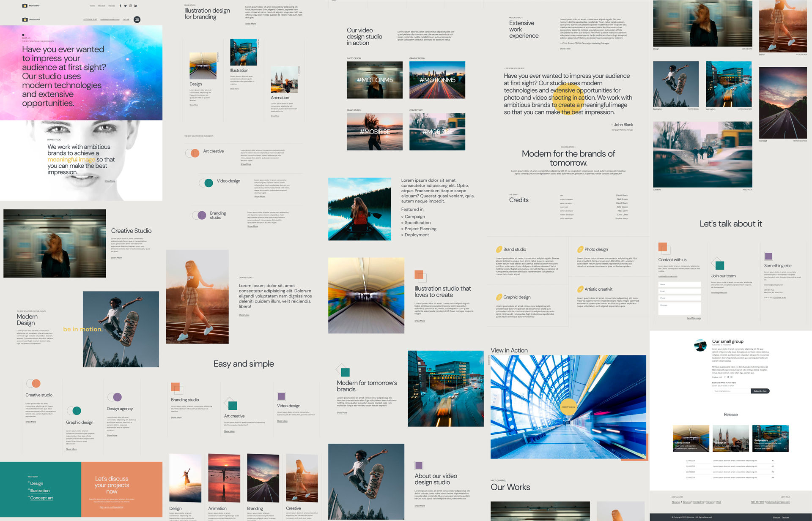Click the purple square icon above Something else
The width and height of the screenshot is (812, 521).
coord(768,256)
